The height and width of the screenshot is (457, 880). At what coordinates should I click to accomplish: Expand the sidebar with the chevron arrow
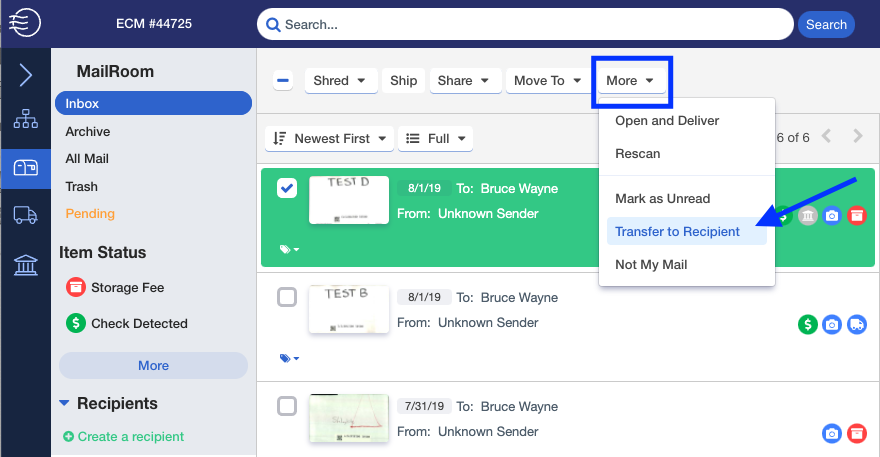coord(26,75)
